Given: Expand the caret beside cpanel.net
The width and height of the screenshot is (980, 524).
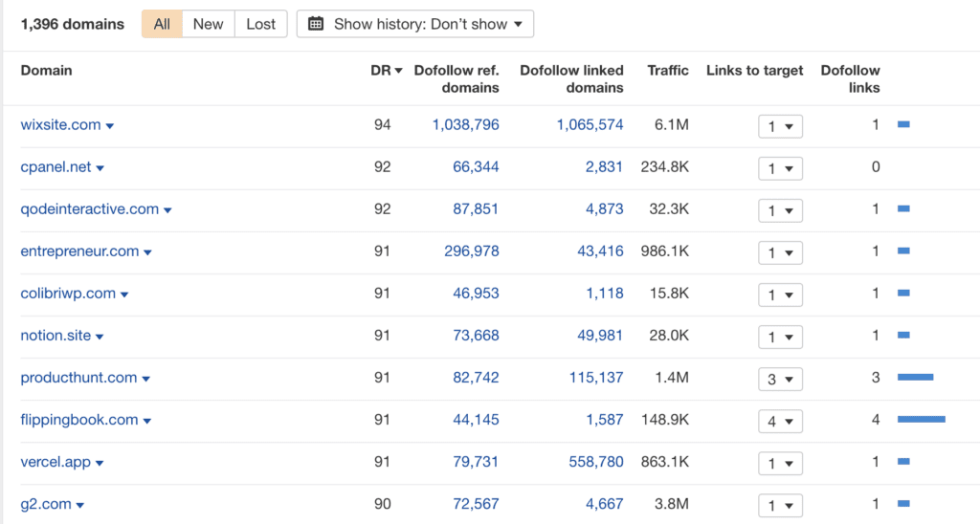Looking at the screenshot, I should click(x=100, y=168).
